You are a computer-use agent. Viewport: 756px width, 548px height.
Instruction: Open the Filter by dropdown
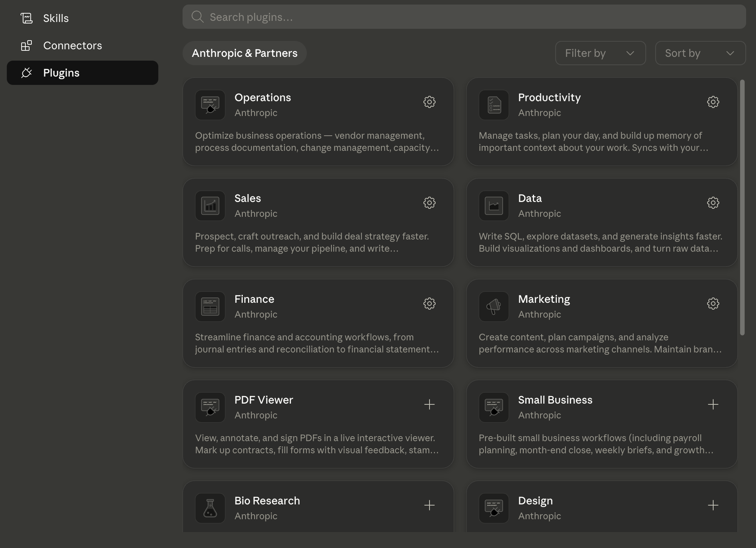tap(600, 53)
